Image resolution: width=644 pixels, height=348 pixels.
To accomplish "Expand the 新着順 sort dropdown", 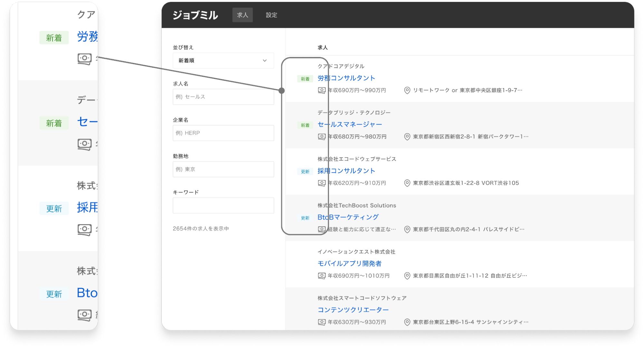I will click(x=223, y=60).
